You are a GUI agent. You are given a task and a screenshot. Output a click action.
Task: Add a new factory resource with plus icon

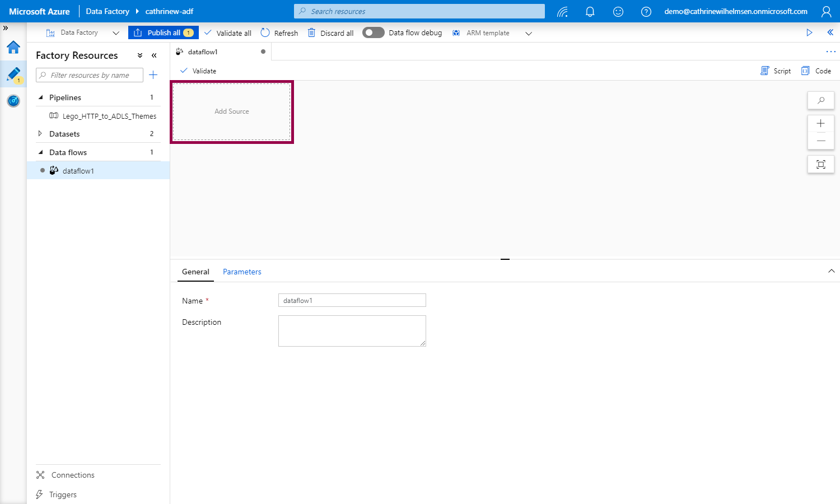tap(153, 75)
